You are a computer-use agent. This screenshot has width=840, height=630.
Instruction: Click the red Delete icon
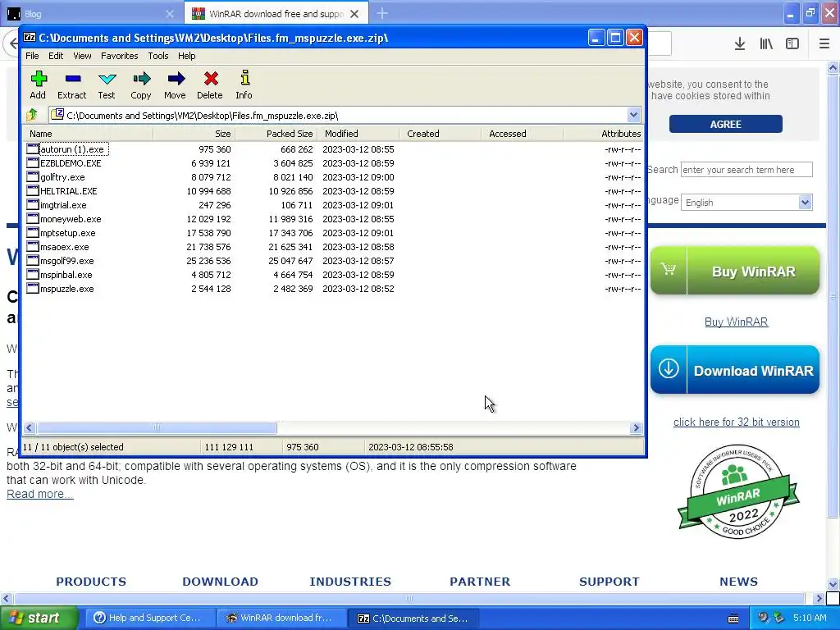[x=211, y=80]
